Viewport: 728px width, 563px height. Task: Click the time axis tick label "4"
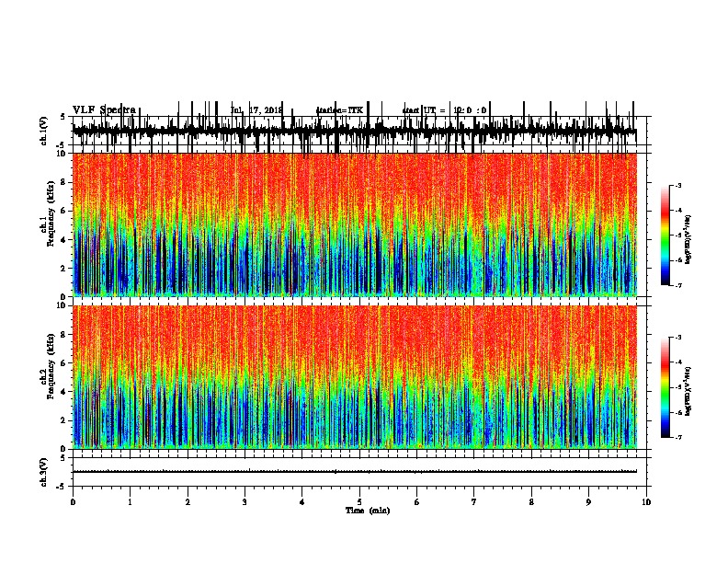(x=302, y=502)
